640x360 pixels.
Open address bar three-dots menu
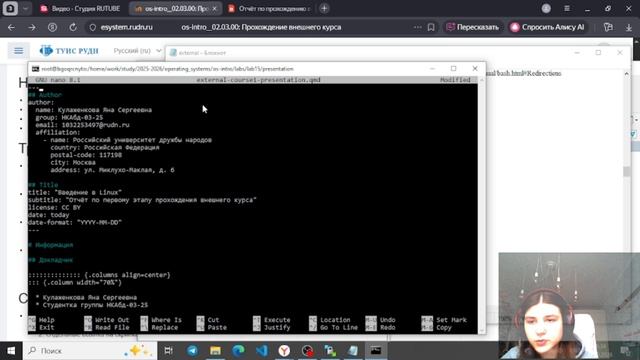(417, 27)
